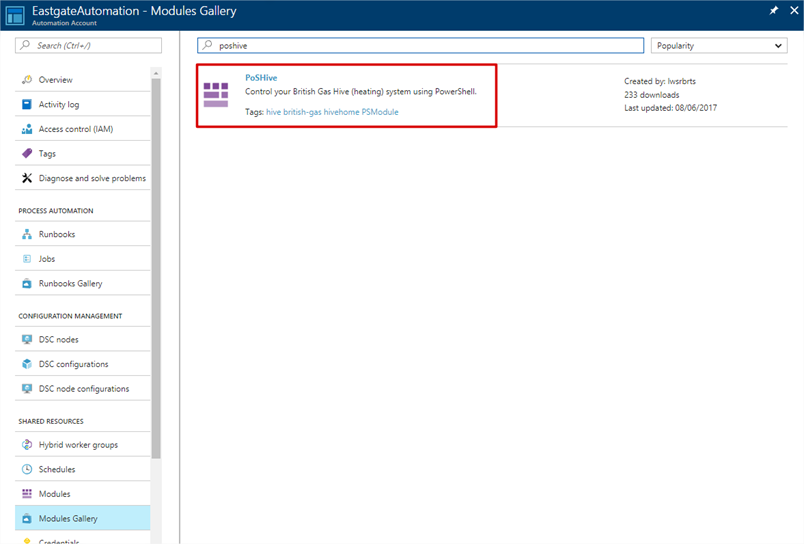The image size is (804, 544).
Task: Click the magnifier icon in gallery search
Action: pyautogui.click(x=207, y=45)
